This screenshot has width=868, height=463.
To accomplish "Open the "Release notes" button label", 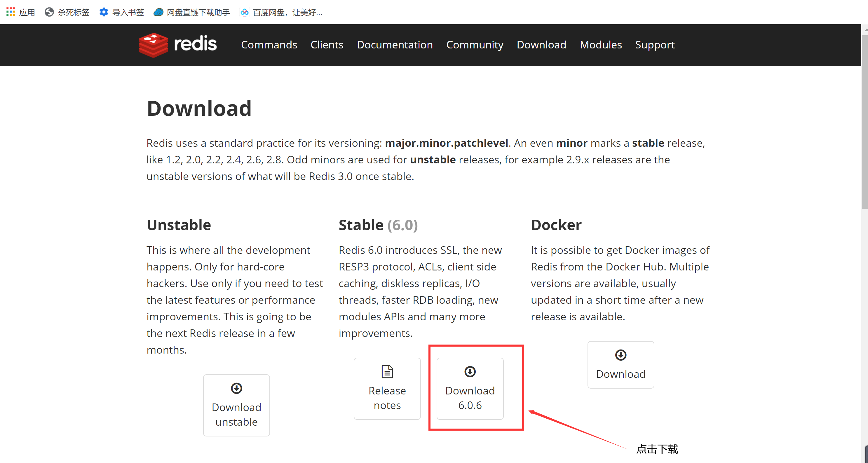I will [387, 398].
